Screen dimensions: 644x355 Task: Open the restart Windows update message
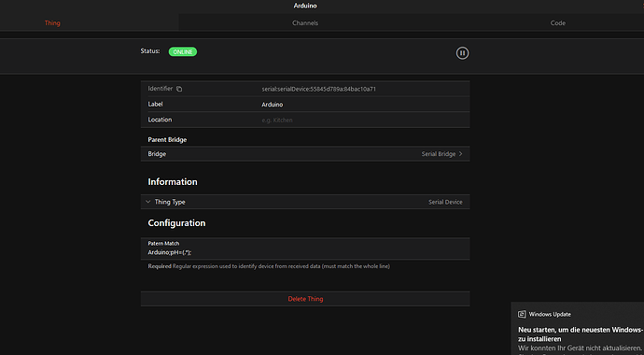point(581,334)
